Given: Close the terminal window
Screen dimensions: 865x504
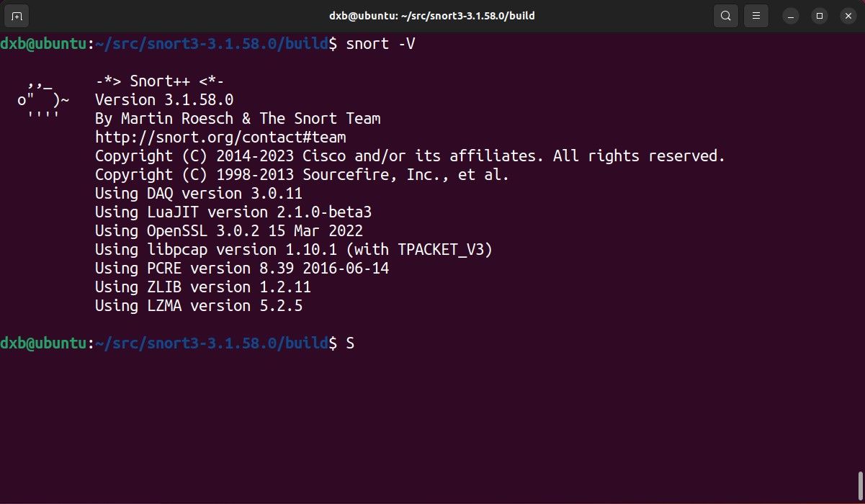Looking at the screenshot, I should click(847, 15).
